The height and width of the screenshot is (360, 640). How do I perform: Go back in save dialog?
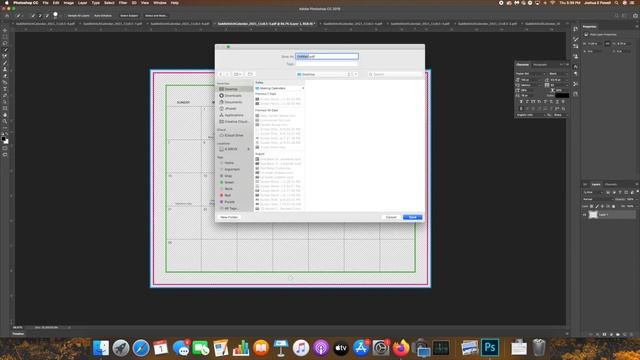[x=221, y=74]
